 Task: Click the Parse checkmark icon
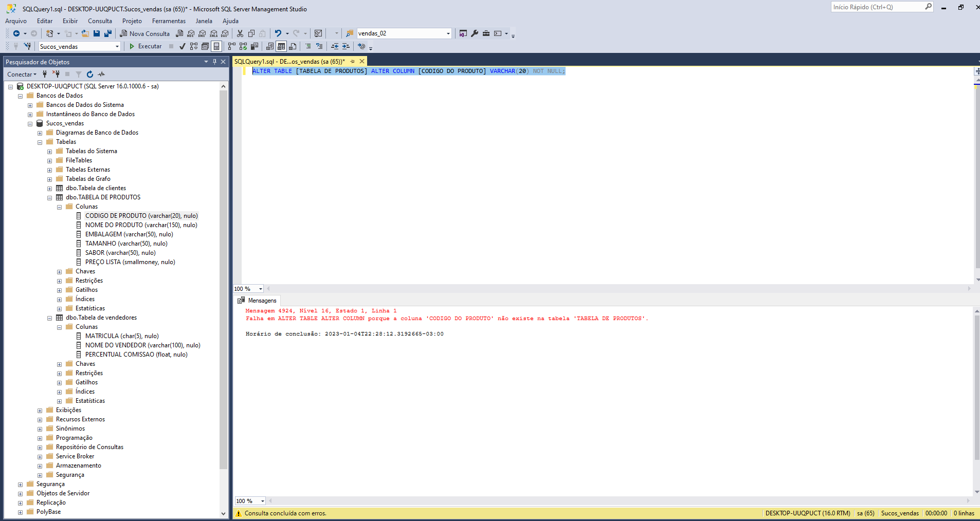pos(182,46)
